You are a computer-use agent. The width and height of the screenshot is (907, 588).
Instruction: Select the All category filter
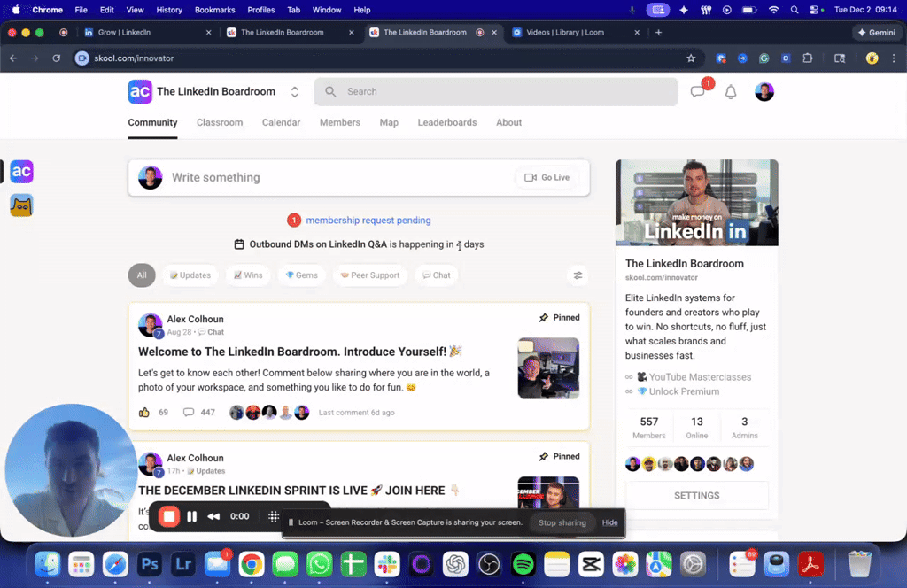142,275
